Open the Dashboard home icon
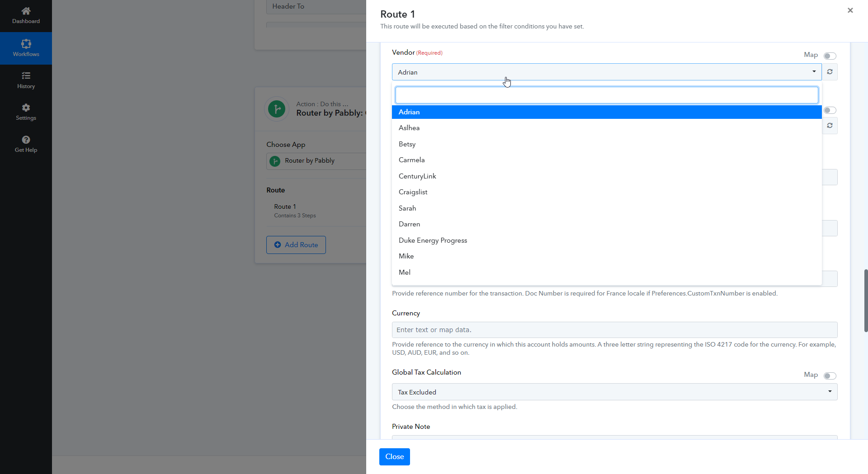This screenshot has width=868, height=474. pyautogui.click(x=26, y=11)
